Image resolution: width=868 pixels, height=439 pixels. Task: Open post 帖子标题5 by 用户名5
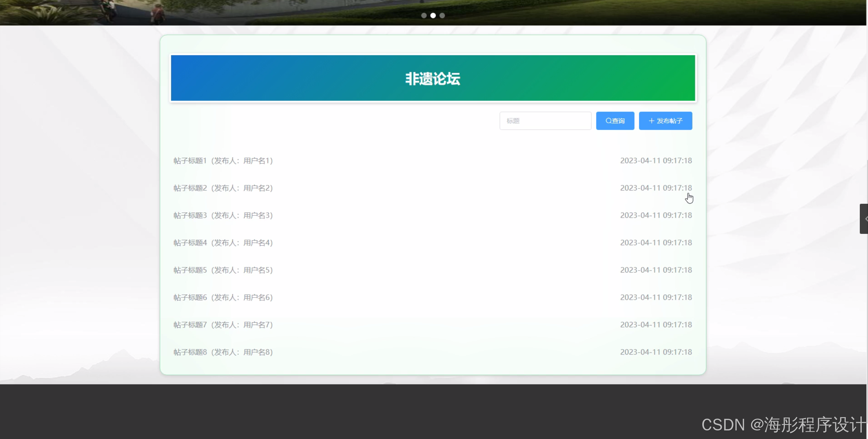coord(223,270)
